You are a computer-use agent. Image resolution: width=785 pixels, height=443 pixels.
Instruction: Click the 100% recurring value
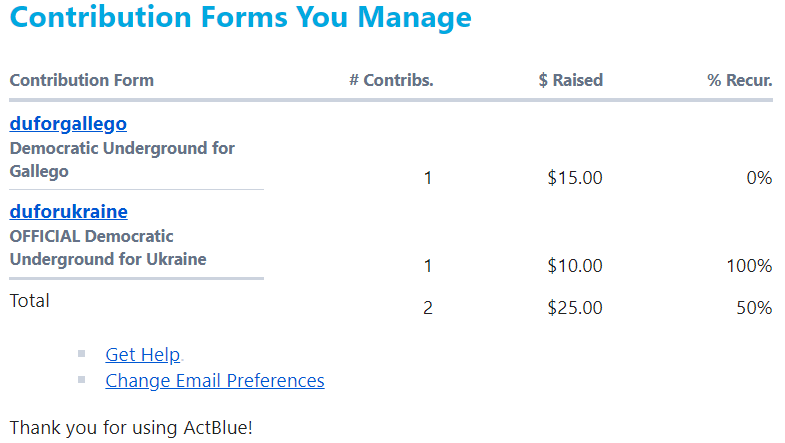(749, 266)
